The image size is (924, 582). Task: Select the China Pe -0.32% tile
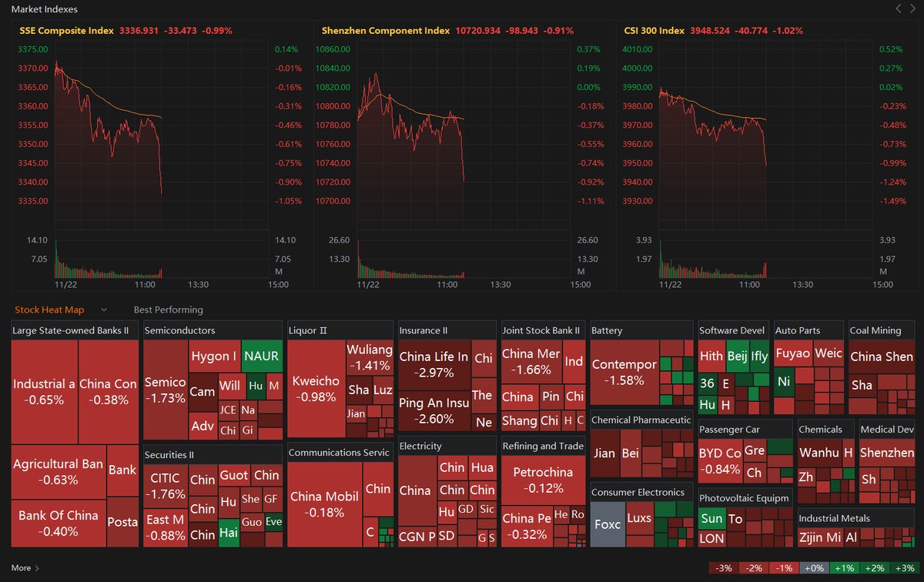[x=526, y=526]
